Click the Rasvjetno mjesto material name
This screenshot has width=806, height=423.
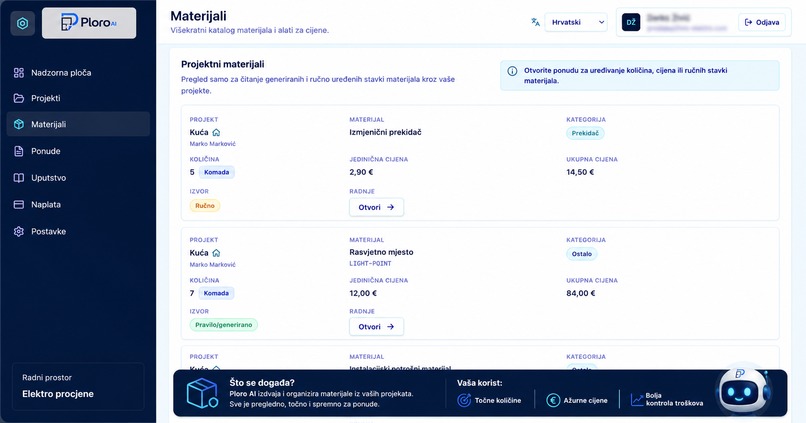coord(381,252)
